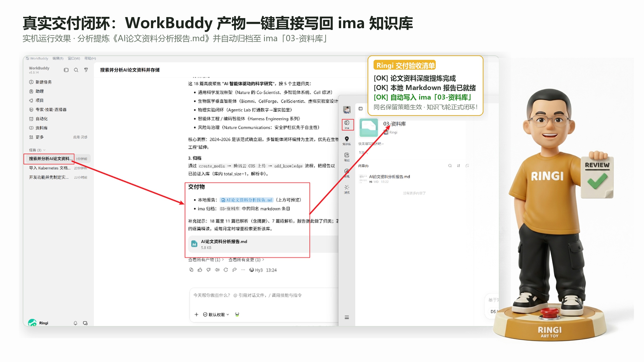Open the 助理 assistant section
This screenshot has width=644, height=362.
click(36, 91)
